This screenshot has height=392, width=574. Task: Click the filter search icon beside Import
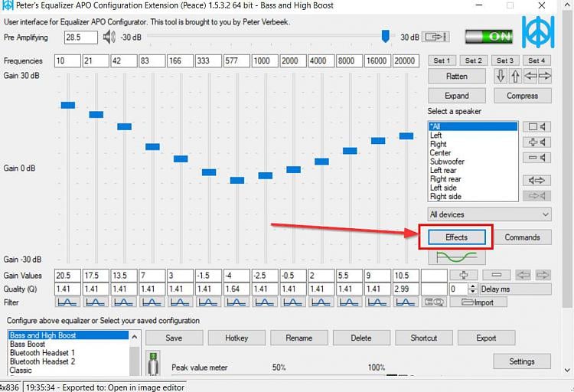(434, 302)
